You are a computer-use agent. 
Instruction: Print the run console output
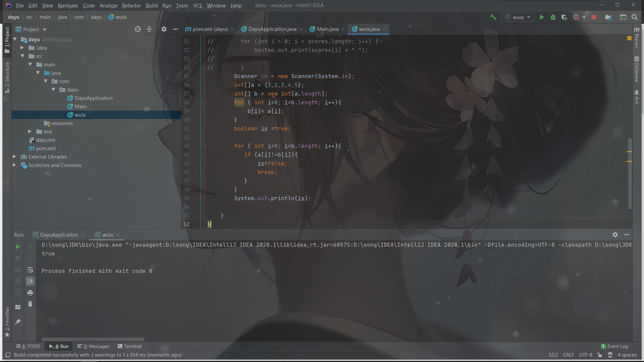[30, 293]
